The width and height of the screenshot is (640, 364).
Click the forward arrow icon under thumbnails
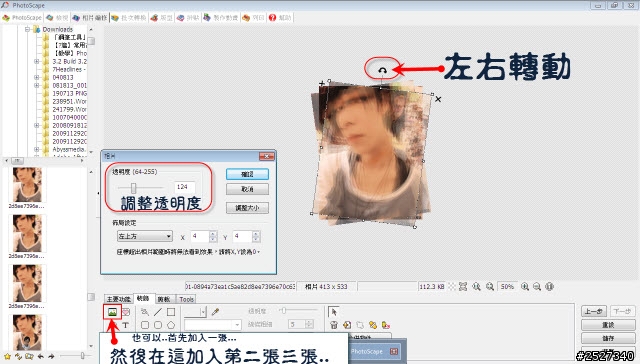51,357
